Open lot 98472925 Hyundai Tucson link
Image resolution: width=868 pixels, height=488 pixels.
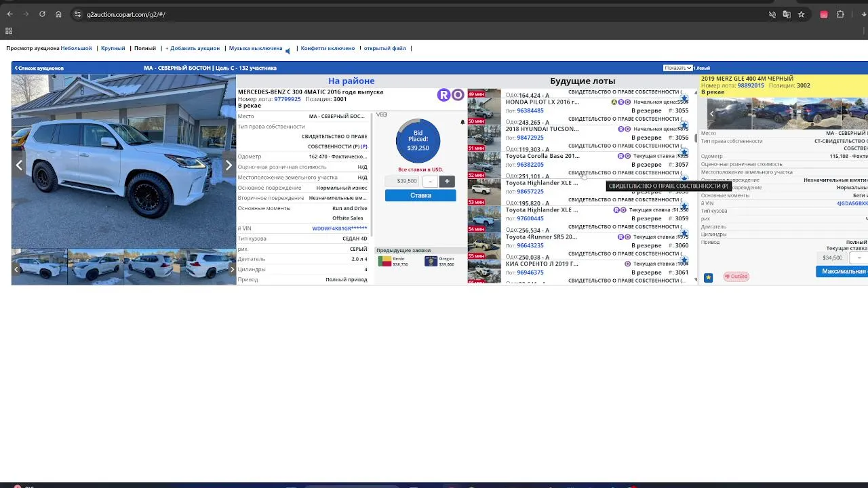[530, 138]
